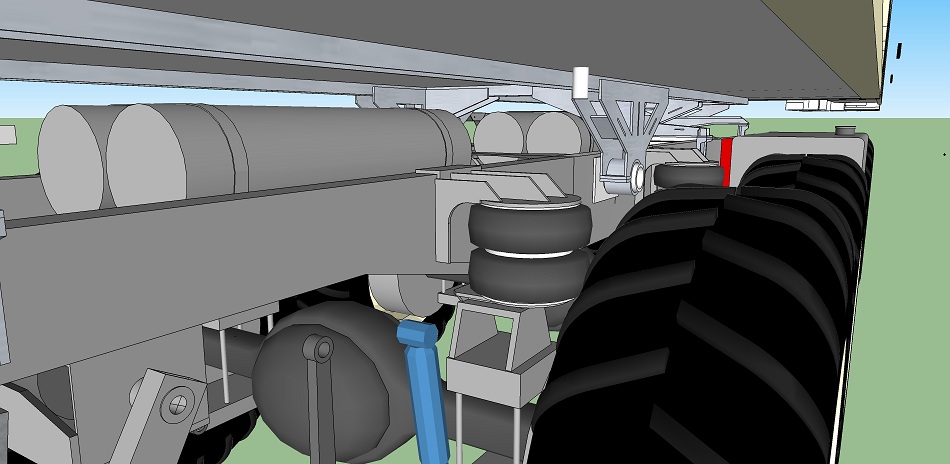
Task: Select the blue shock absorber
Action: 424,392
